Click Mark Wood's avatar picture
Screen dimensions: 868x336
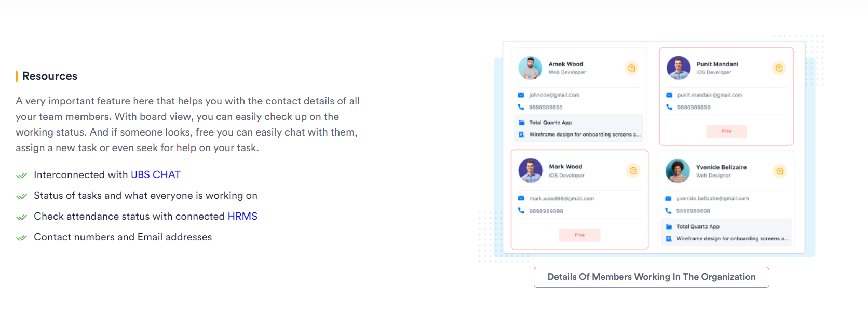pyautogui.click(x=531, y=170)
